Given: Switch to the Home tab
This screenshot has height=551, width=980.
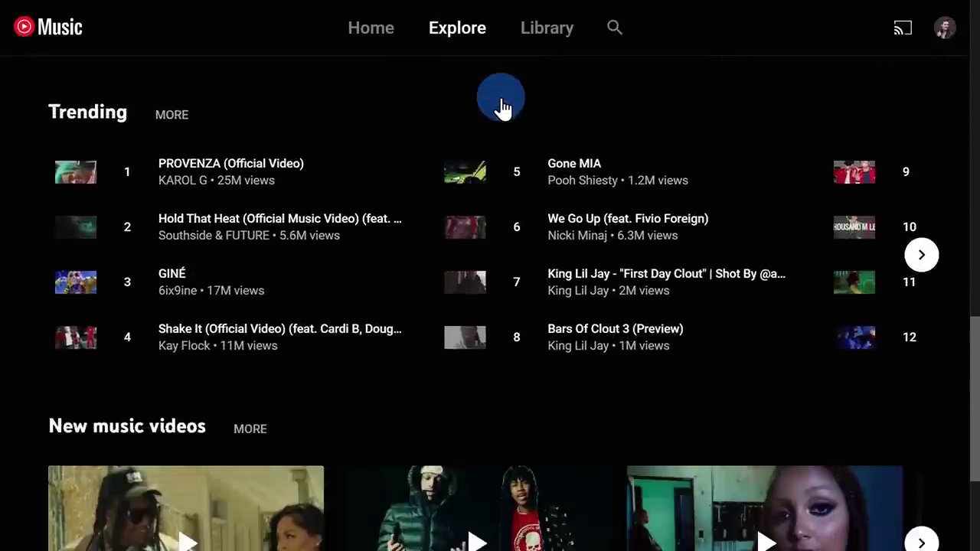Looking at the screenshot, I should 371,28.
